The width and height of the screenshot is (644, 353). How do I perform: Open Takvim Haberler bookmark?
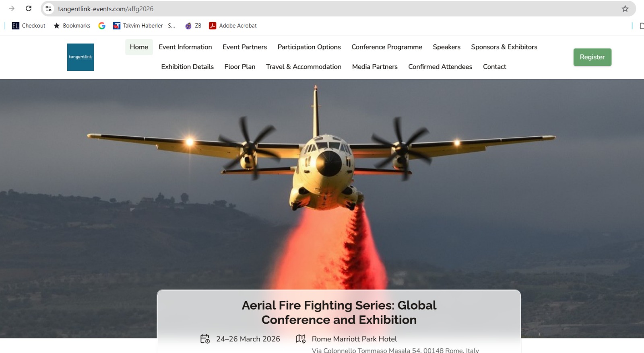pyautogui.click(x=144, y=26)
